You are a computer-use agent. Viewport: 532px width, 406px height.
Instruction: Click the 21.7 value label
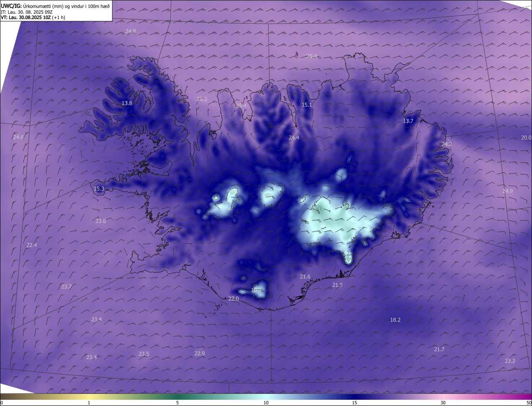(x=439, y=350)
